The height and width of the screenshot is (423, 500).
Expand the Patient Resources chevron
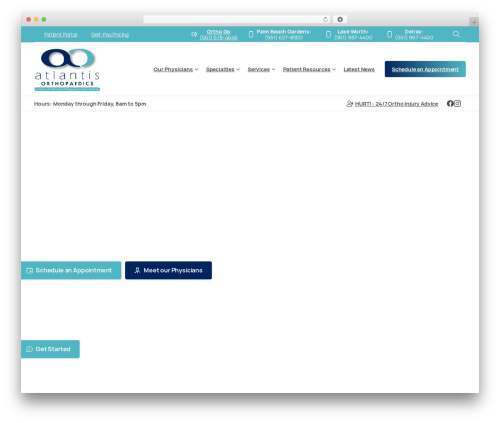[x=334, y=69]
